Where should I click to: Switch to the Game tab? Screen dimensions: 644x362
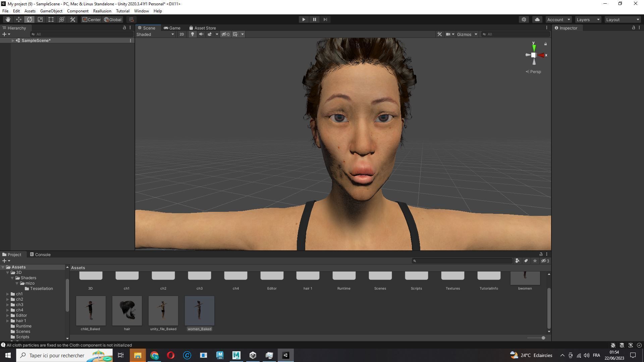172,28
